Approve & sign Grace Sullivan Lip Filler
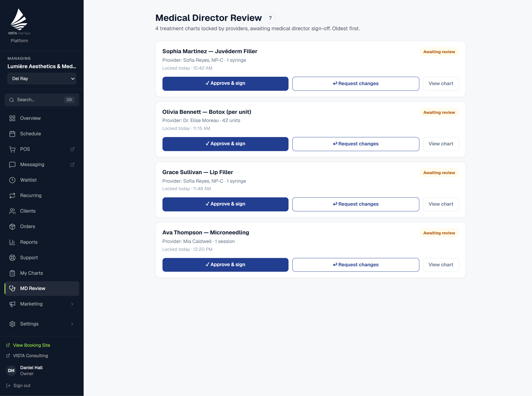The height and width of the screenshot is (396, 532). (x=225, y=204)
